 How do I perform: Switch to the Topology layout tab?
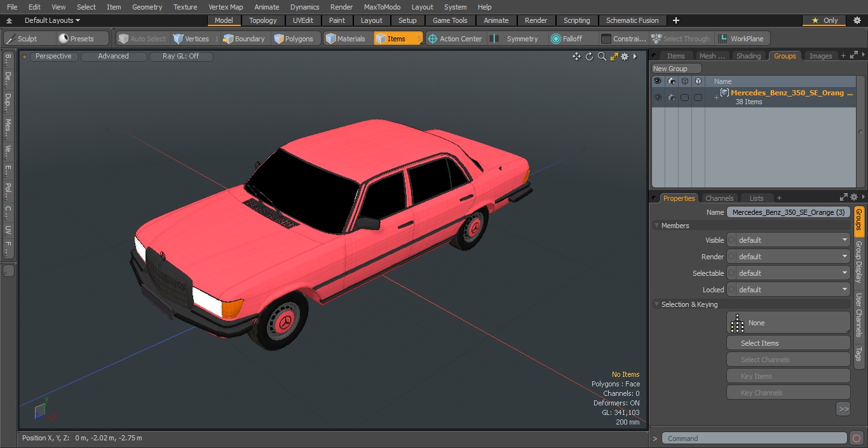click(x=263, y=20)
